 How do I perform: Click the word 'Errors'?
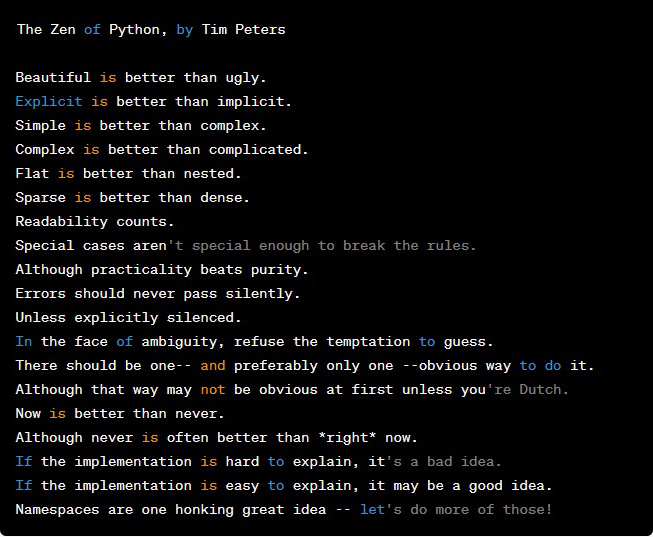click(x=40, y=293)
